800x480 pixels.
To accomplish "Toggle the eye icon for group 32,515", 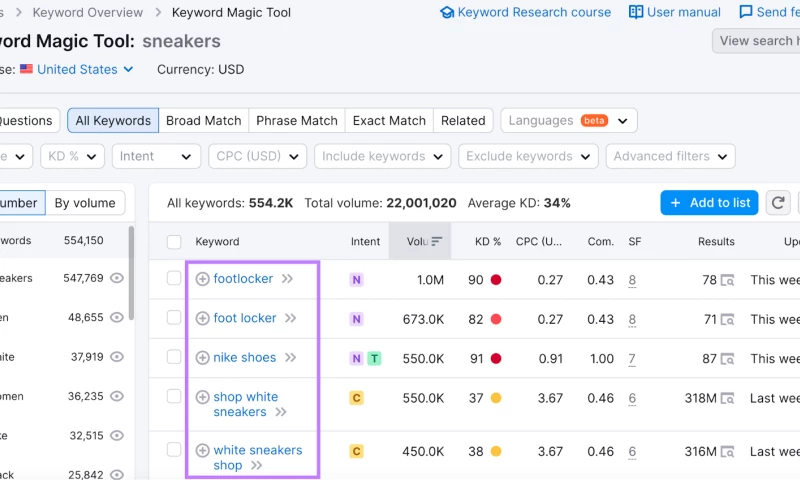I will pos(117,435).
